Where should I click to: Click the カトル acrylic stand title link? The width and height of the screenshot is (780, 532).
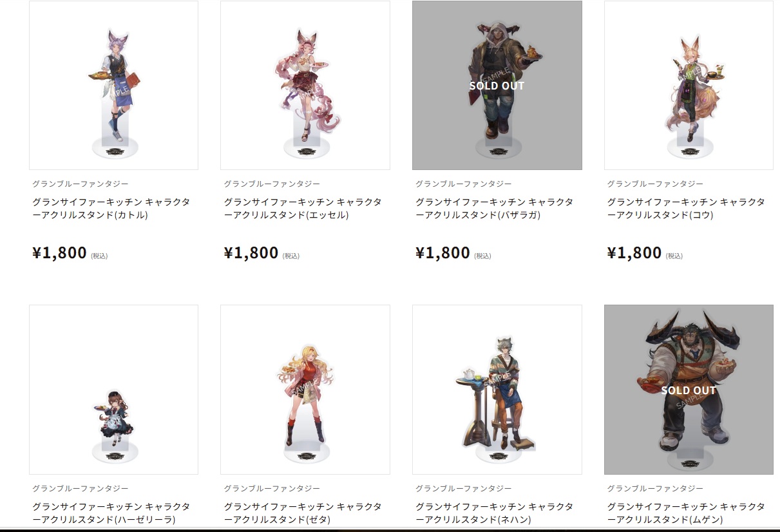click(x=111, y=209)
